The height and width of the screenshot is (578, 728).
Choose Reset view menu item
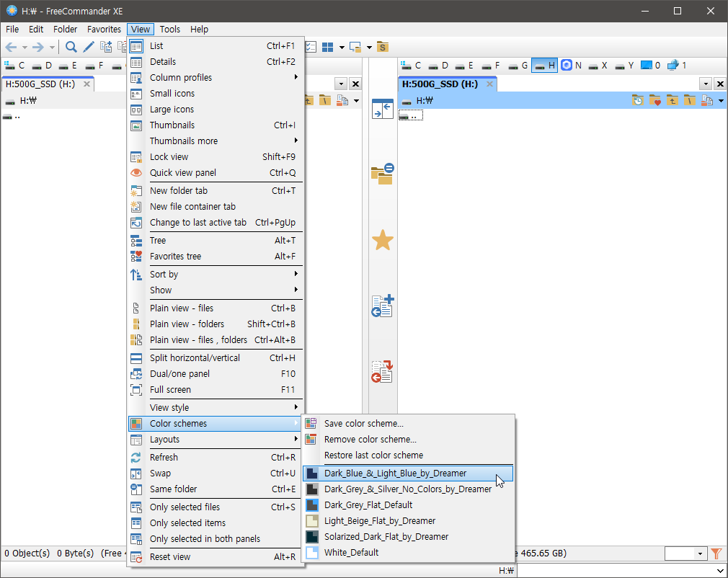pos(216,556)
